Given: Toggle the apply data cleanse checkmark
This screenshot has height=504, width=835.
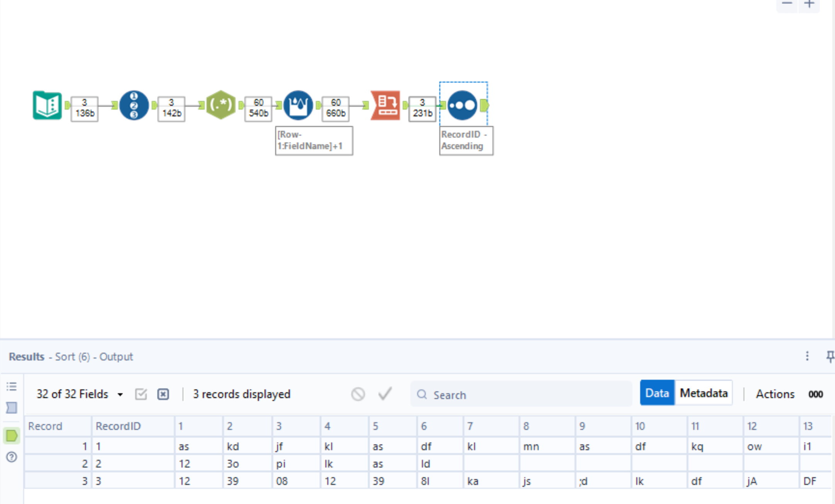Looking at the screenshot, I should pos(384,394).
